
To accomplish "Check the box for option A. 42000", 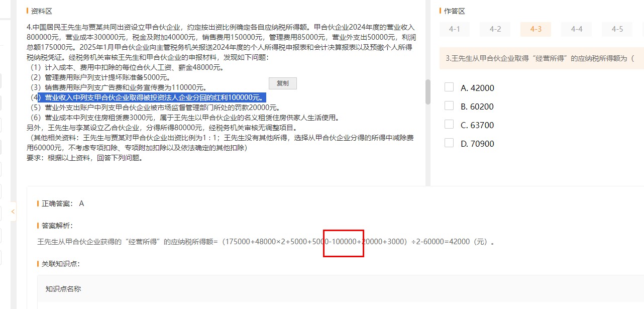I will coord(449,87).
